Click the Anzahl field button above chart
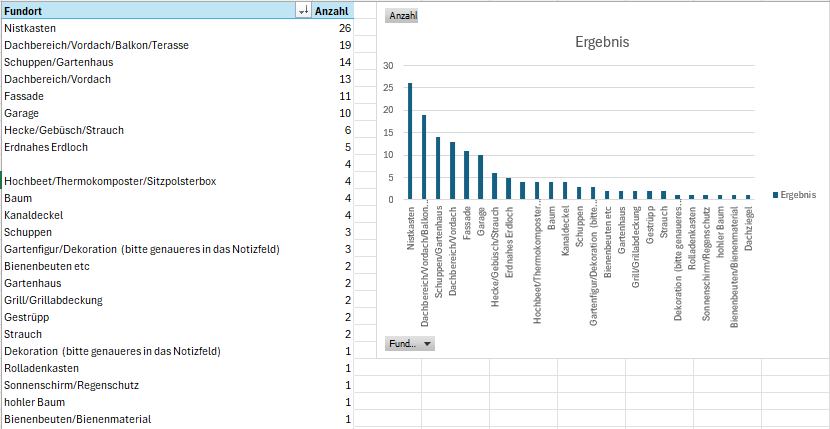The image size is (830, 429). click(402, 16)
